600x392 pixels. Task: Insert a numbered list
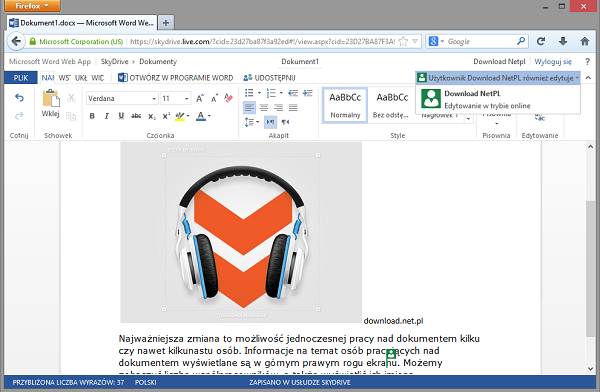[271, 93]
